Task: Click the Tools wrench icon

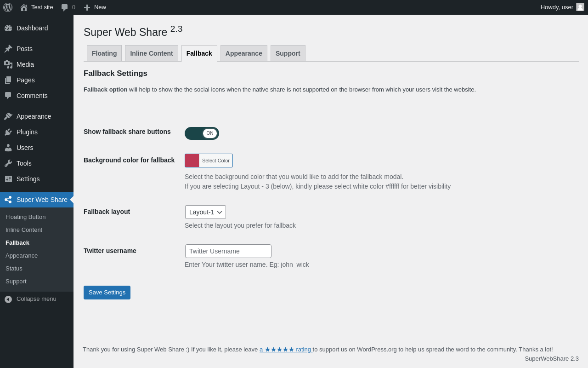Action: coord(8,163)
